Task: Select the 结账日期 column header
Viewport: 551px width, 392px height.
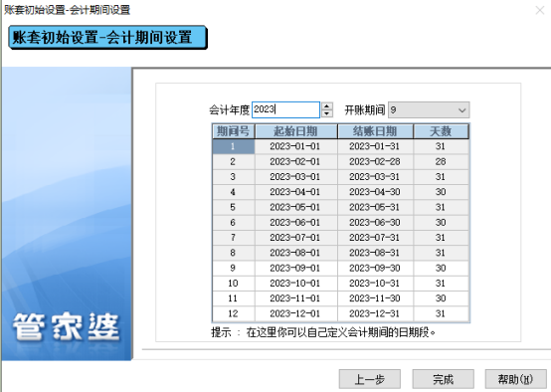Action: (x=375, y=131)
